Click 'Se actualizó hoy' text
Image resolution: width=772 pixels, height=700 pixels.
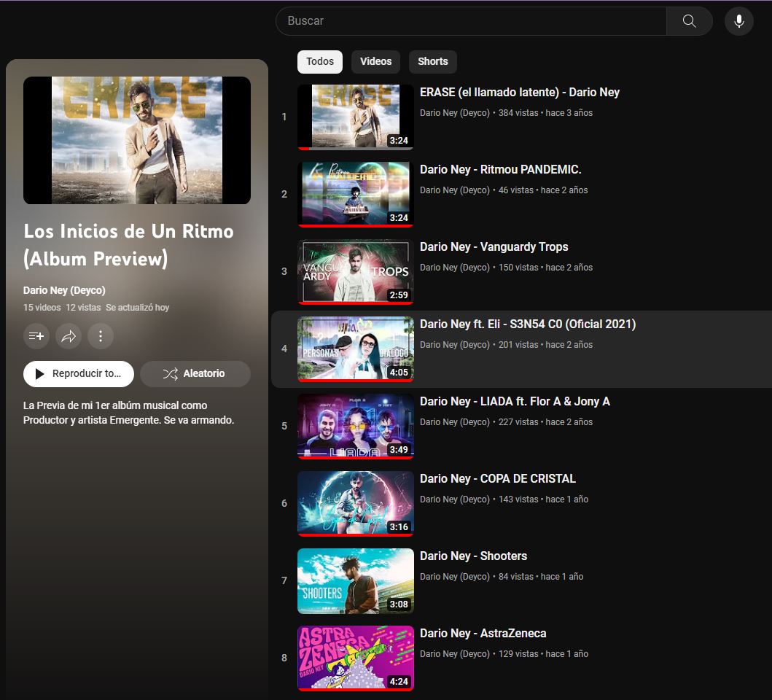tap(137, 308)
